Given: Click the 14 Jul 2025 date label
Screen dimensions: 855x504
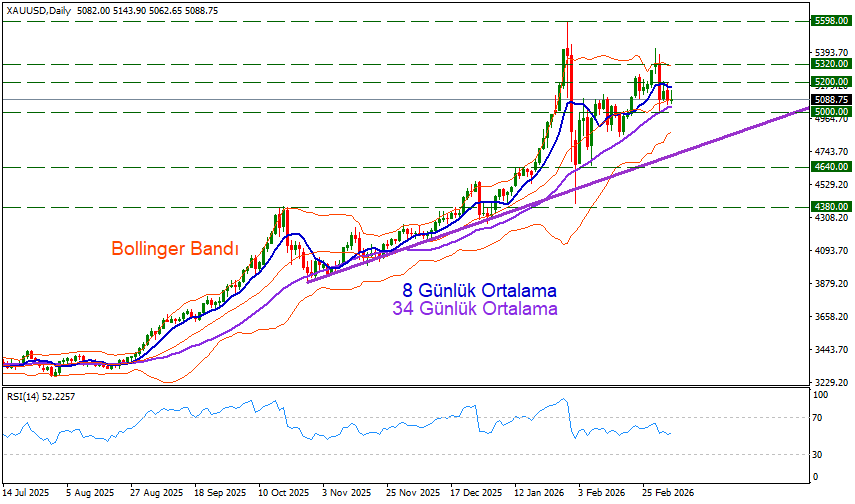Looking at the screenshot, I should (27, 493).
